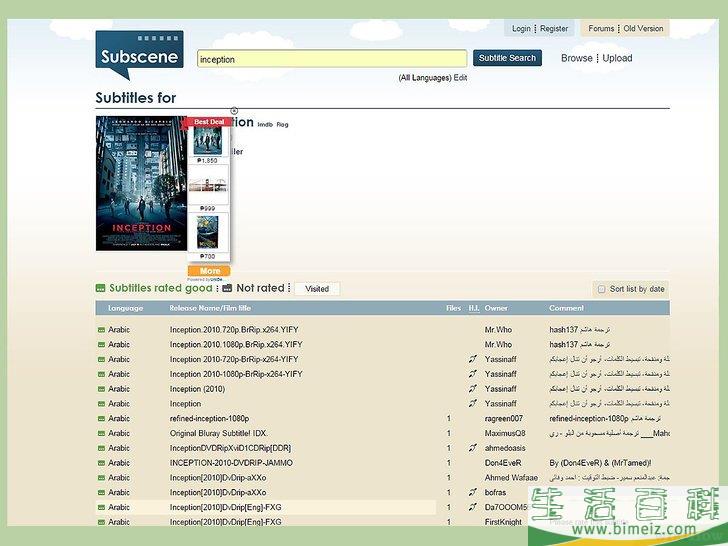
Task: Open refined-inception-1080p subtitle
Action: pos(209,419)
